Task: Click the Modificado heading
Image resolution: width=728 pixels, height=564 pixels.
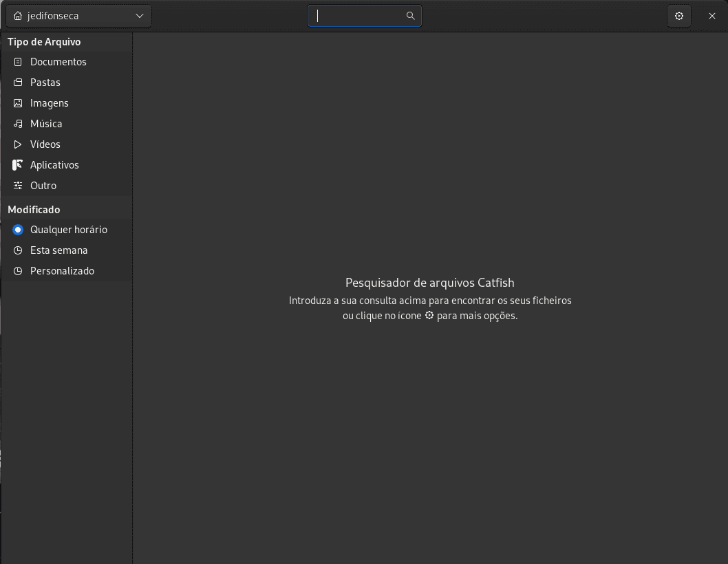Action: [x=34, y=210]
